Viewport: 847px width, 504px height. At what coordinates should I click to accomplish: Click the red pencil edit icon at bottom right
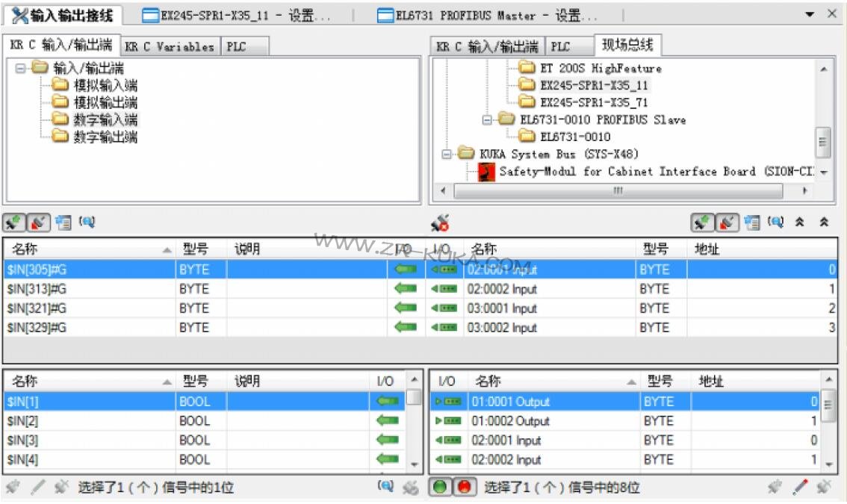(800, 488)
